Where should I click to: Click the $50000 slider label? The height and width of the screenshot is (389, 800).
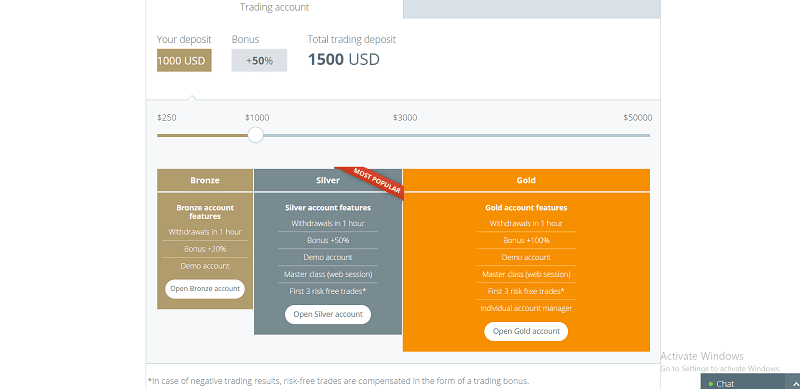coord(637,118)
